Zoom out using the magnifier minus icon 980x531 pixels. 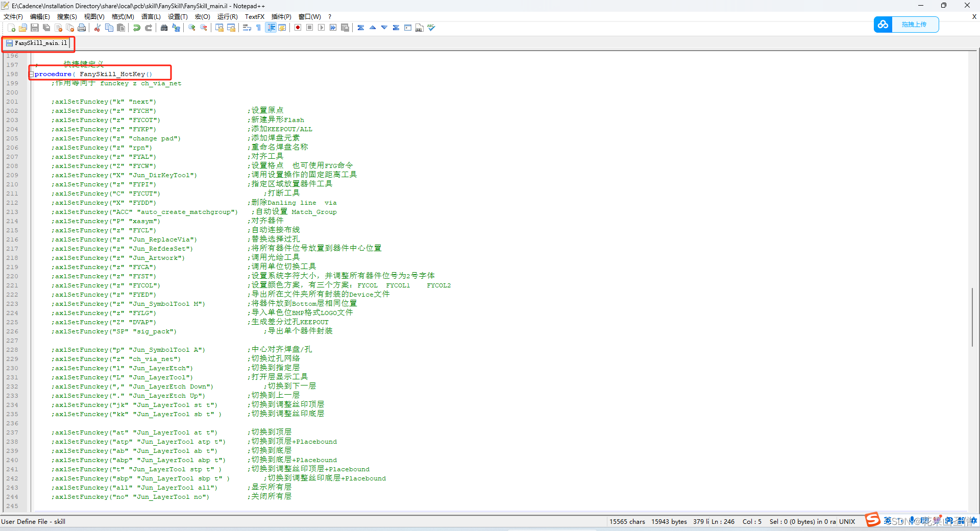pyautogui.click(x=204, y=28)
